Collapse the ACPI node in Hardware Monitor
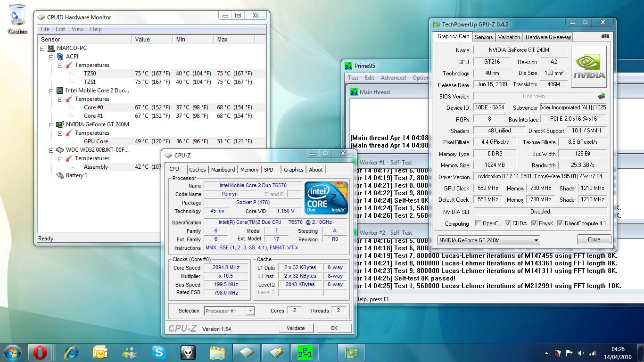This screenshot has height=362, width=644. [x=51, y=57]
